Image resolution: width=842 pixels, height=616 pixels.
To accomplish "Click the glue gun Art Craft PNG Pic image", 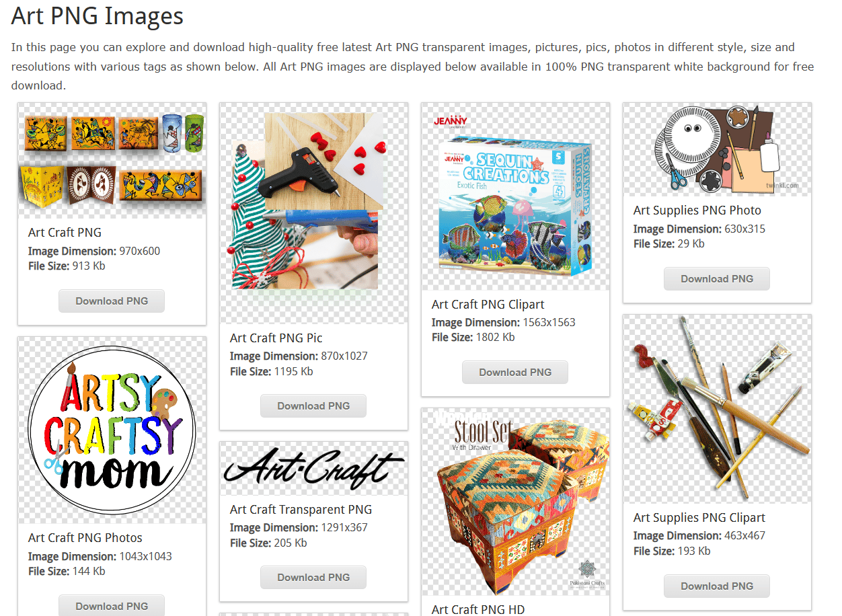I will coord(313,213).
